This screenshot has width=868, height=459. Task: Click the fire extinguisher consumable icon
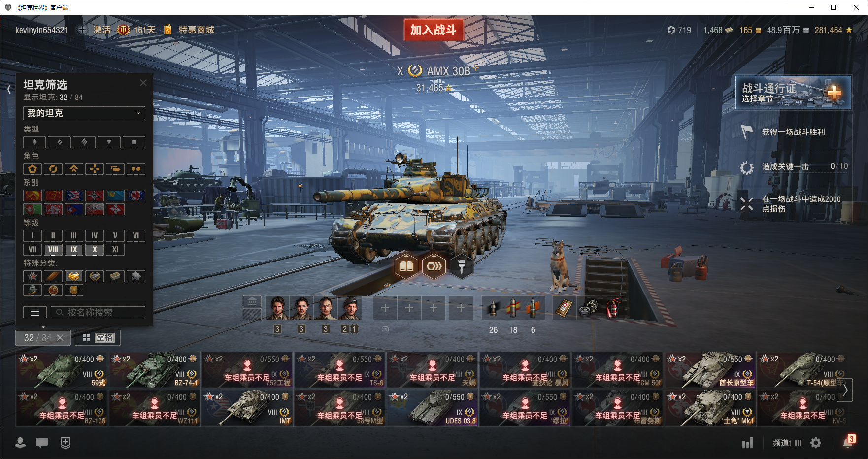[x=612, y=308]
